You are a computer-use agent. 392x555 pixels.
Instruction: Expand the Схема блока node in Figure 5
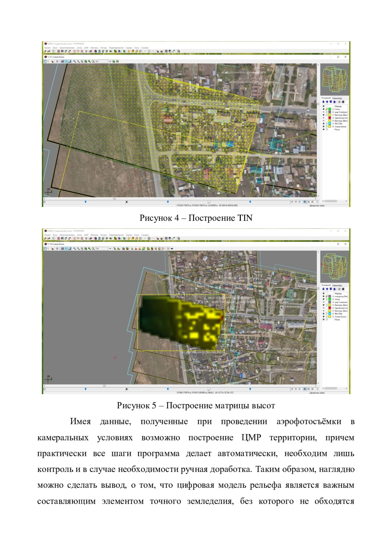click(x=333, y=317)
